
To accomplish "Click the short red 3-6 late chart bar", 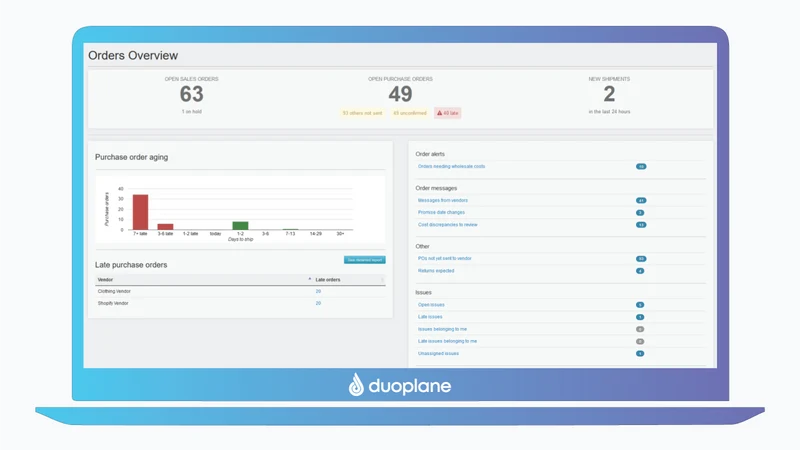I will coord(165,227).
